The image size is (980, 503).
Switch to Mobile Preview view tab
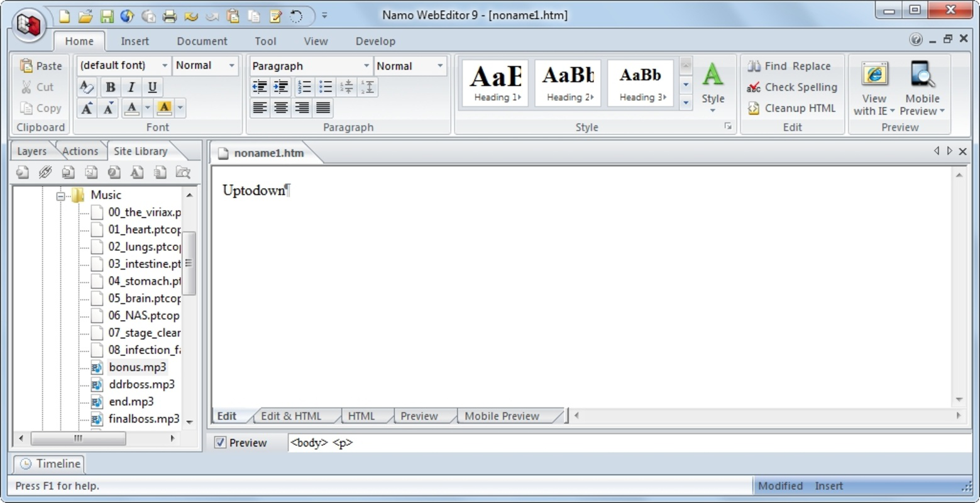coord(502,416)
